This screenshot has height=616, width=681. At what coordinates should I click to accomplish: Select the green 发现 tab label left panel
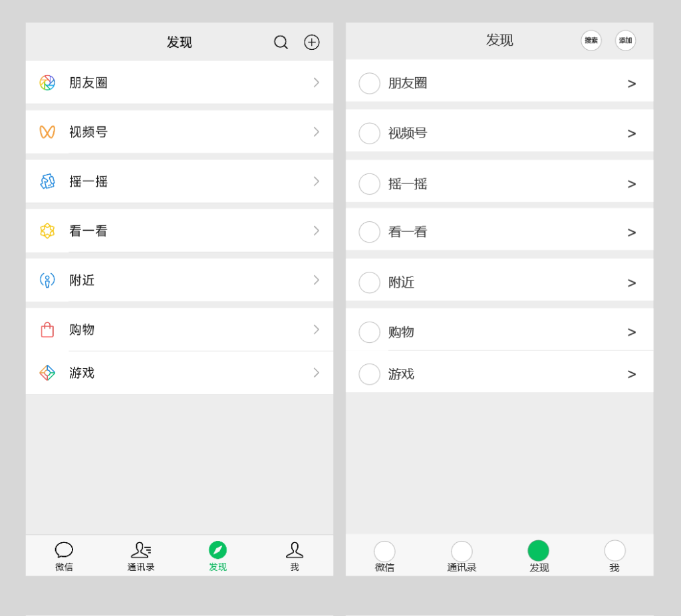217,567
